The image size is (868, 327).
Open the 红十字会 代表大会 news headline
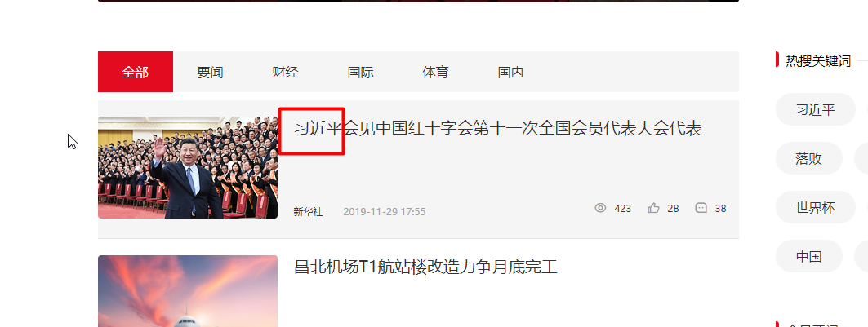click(497, 129)
